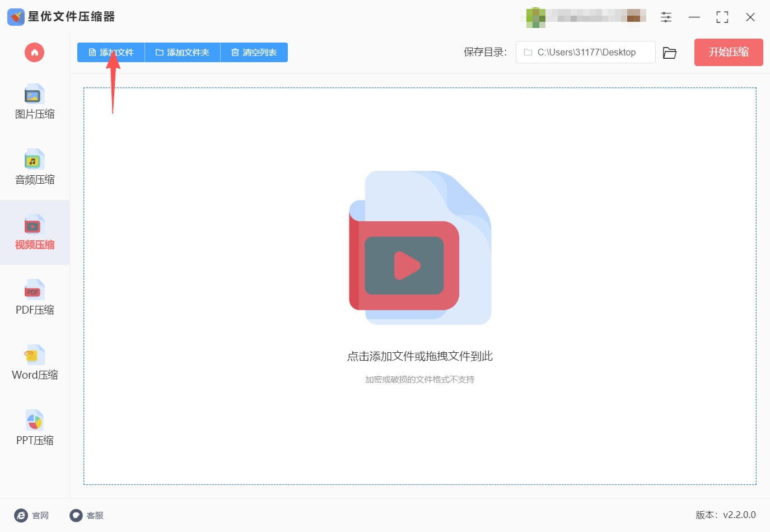Open the 图片压缩 image compression section
The image size is (770, 532).
pyautogui.click(x=35, y=102)
